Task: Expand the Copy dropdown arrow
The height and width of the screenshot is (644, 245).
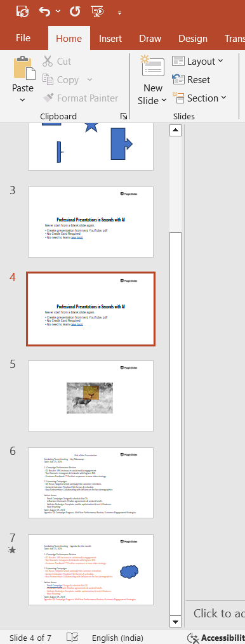Action: (x=89, y=80)
